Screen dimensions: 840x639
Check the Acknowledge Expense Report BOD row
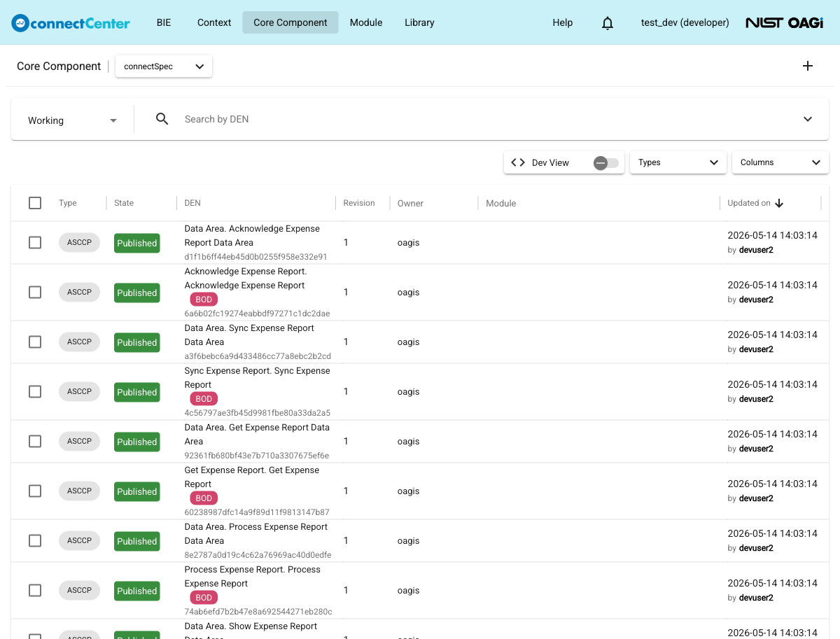[x=35, y=292]
